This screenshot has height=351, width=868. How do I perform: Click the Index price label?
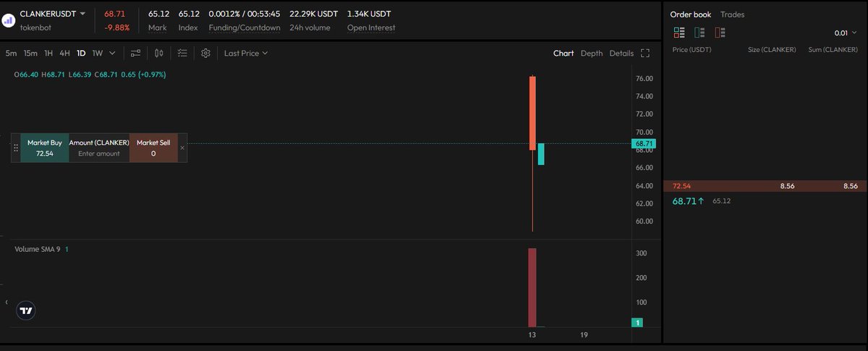click(188, 28)
